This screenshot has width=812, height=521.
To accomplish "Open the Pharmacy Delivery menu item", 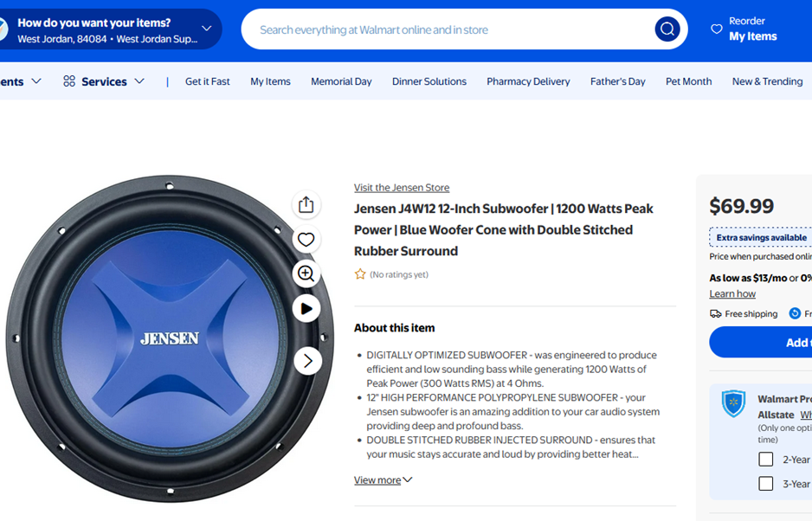I will 528,81.
